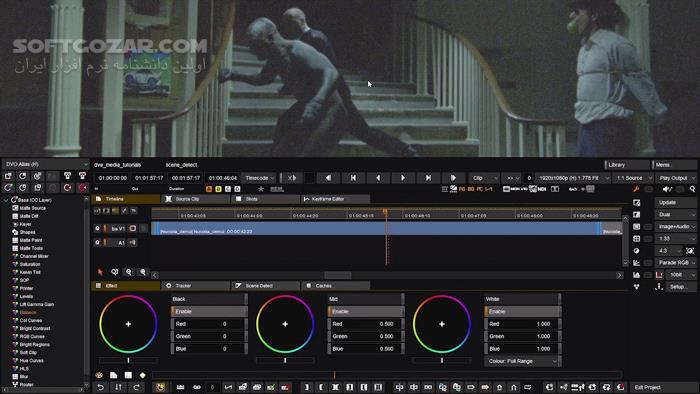This screenshot has height=394, width=700.
Task: Click the play forward button
Action: pyautogui.click(x=403, y=178)
